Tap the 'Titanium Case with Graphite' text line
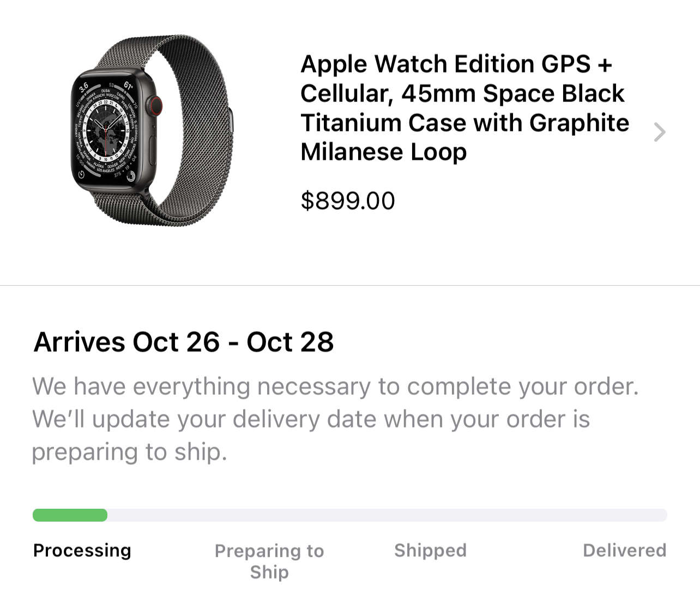The height and width of the screenshot is (590, 700). (x=465, y=123)
